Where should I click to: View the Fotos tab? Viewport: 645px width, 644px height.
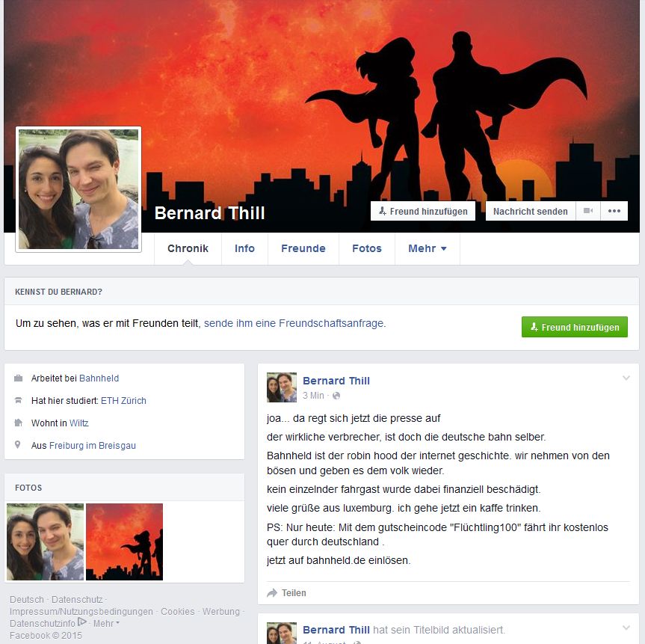click(x=366, y=248)
